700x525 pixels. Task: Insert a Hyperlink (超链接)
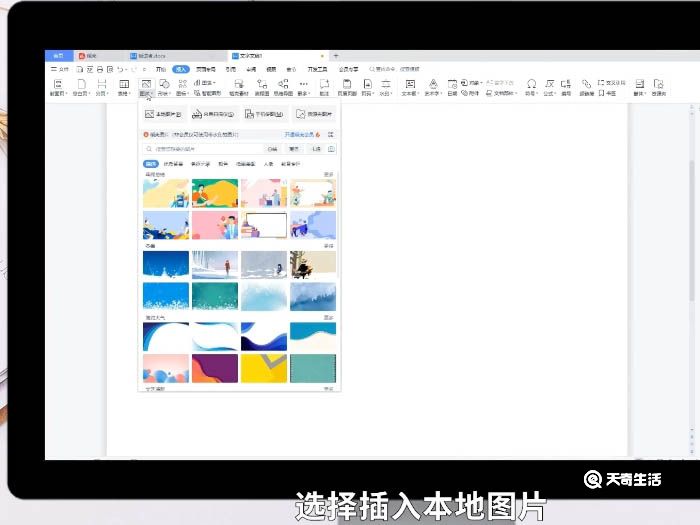pyautogui.click(x=587, y=88)
